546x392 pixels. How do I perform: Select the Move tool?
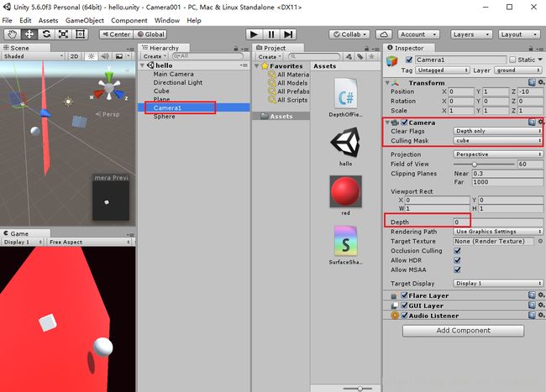29,34
